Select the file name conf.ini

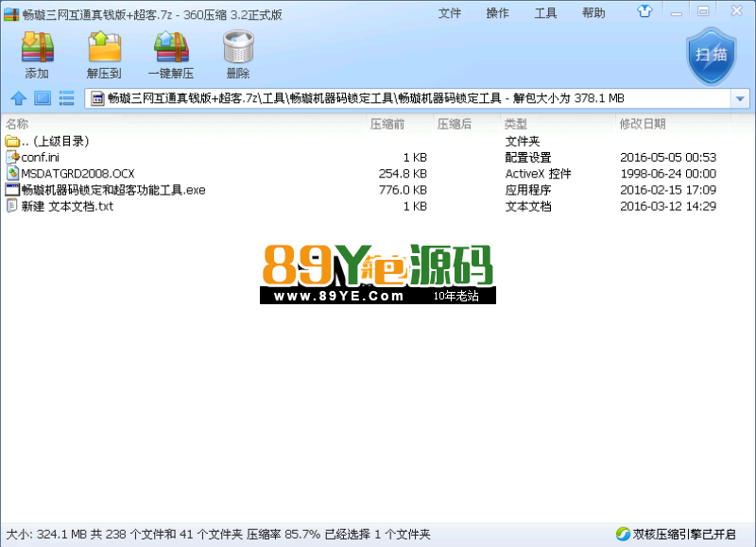41,157
